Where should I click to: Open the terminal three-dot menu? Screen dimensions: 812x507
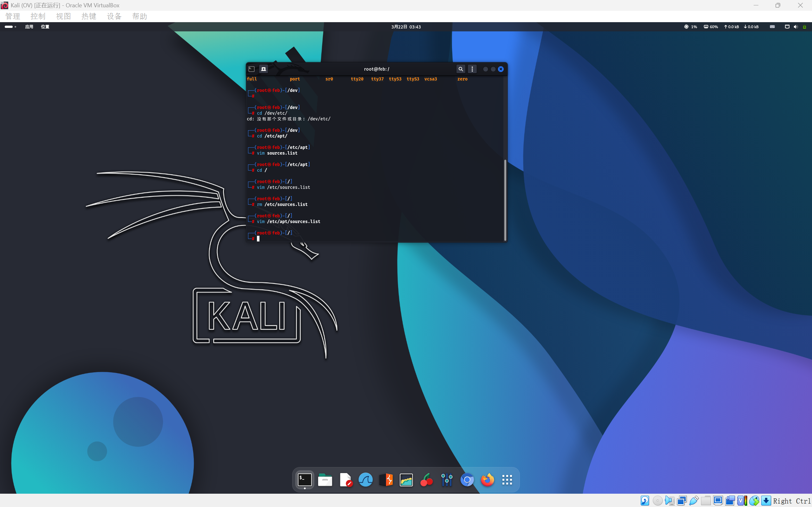(472, 69)
